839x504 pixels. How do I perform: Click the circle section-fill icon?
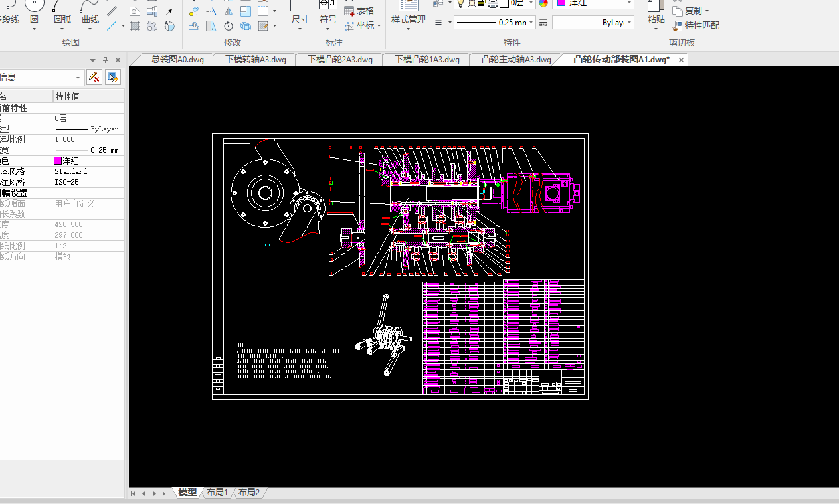coord(169,27)
